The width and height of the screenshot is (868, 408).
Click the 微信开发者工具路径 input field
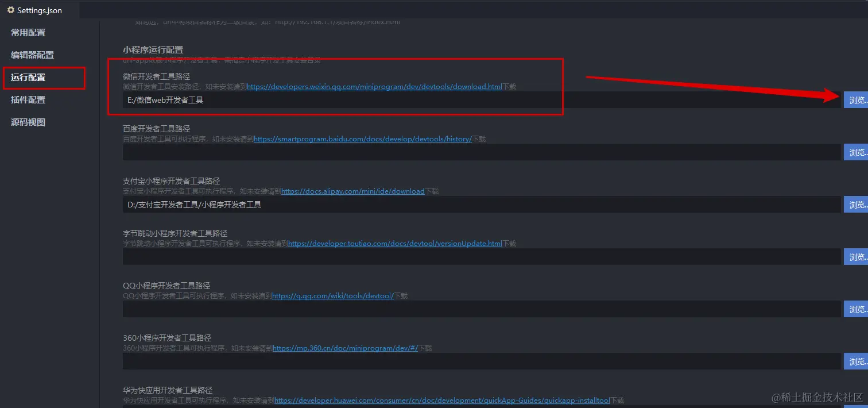[482, 100]
